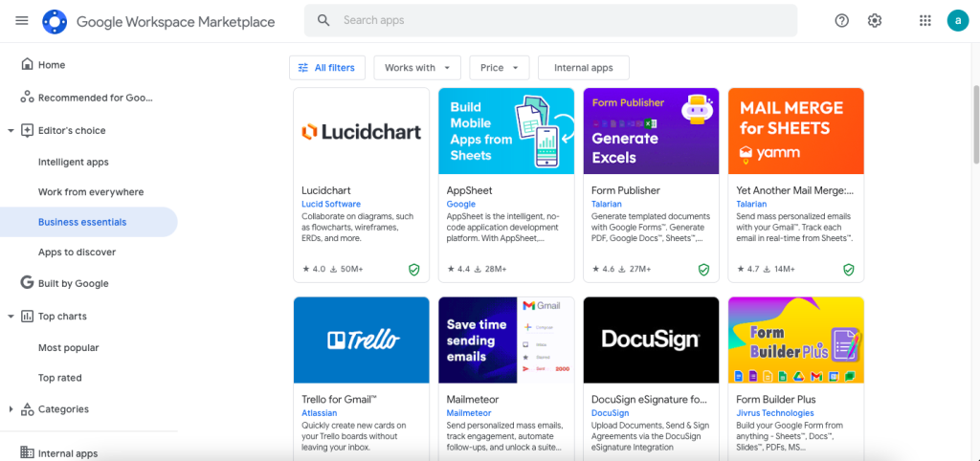Open the Mail Merge for Sheets banner

(796, 131)
